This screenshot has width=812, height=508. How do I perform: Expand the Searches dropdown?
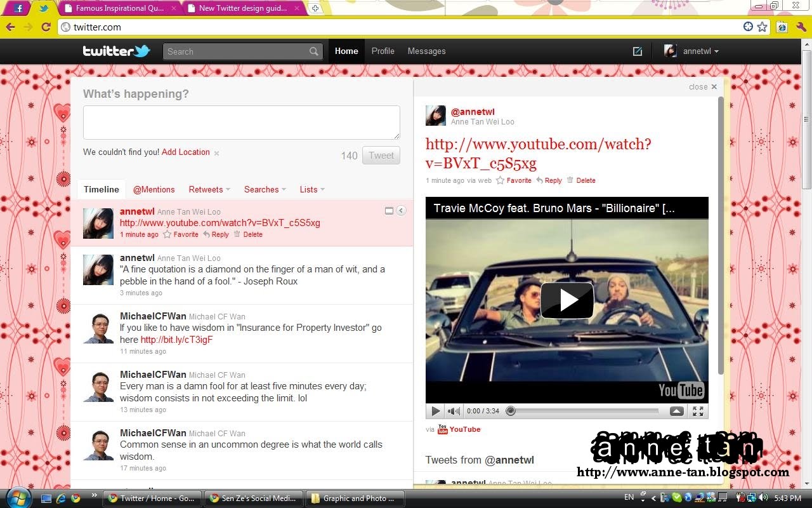point(265,189)
